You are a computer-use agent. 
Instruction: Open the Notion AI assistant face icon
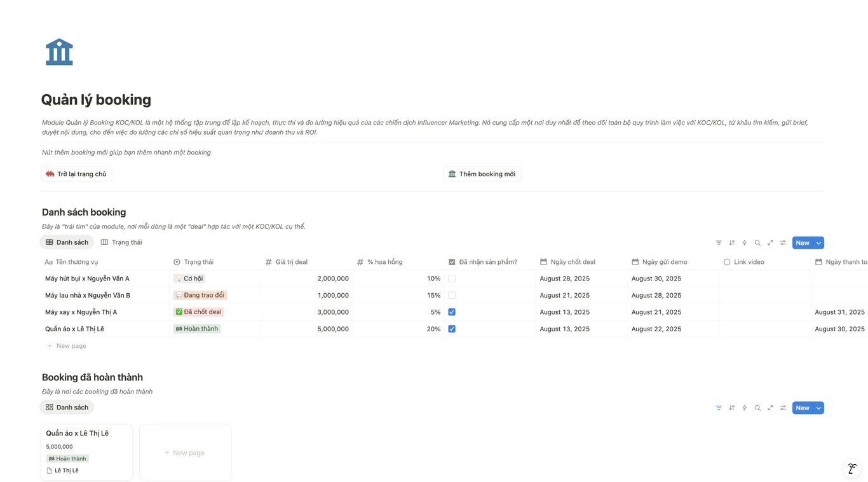[852, 469]
